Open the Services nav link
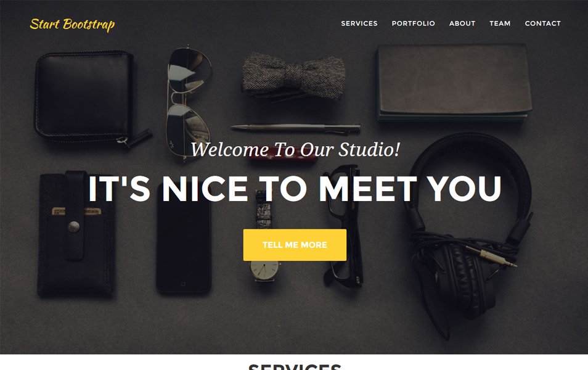This screenshot has height=370, width=588. [x=359, y=23]
